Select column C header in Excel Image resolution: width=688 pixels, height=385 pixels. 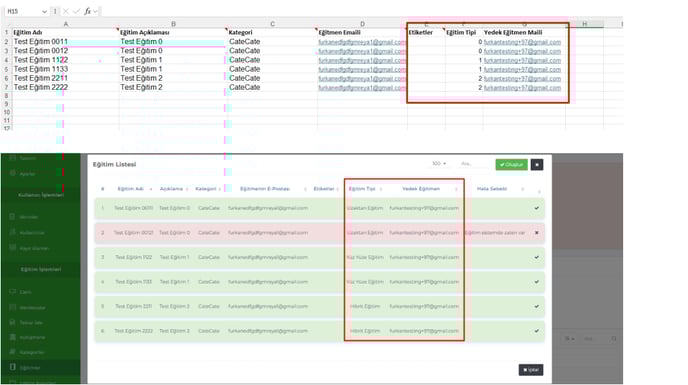[272, 24]
